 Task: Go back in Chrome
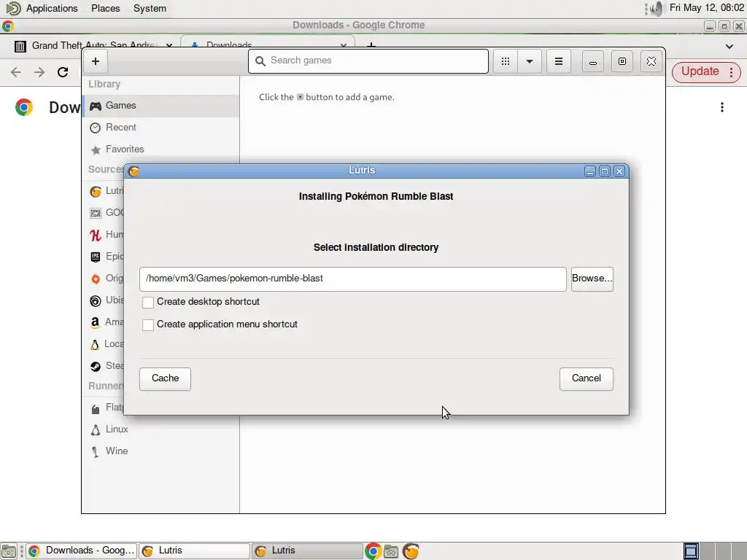tap(16, 72)
